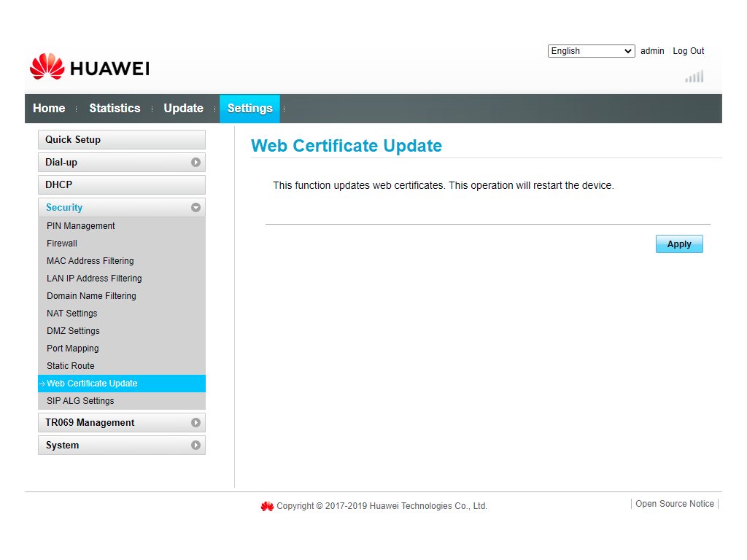Viewport: 747px width, 560px height.
Task: Select MAC Address Filtering
Action: point(90,261)
